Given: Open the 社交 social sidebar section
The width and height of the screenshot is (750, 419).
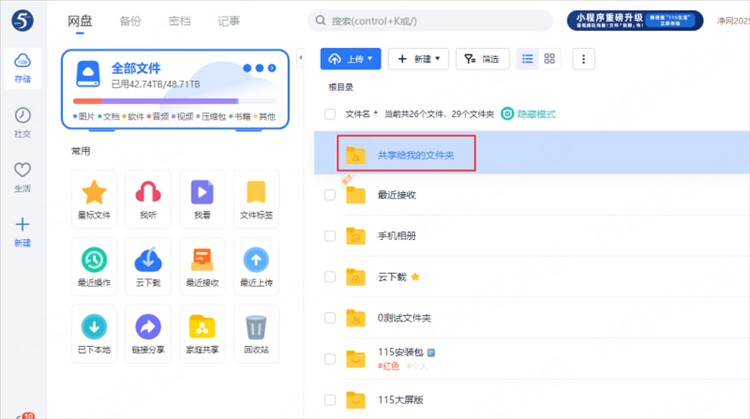Looking at the screenshot, I should (22, 122).
